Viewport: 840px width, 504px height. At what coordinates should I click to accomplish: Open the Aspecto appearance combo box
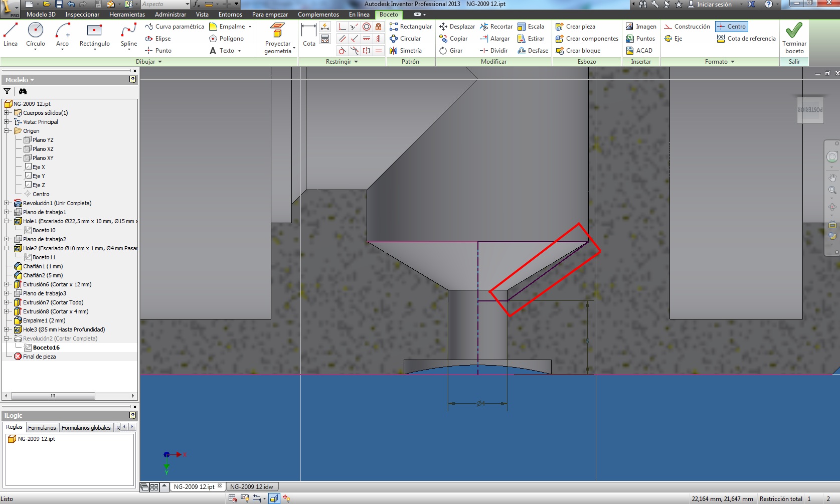[x=165, y=4]
